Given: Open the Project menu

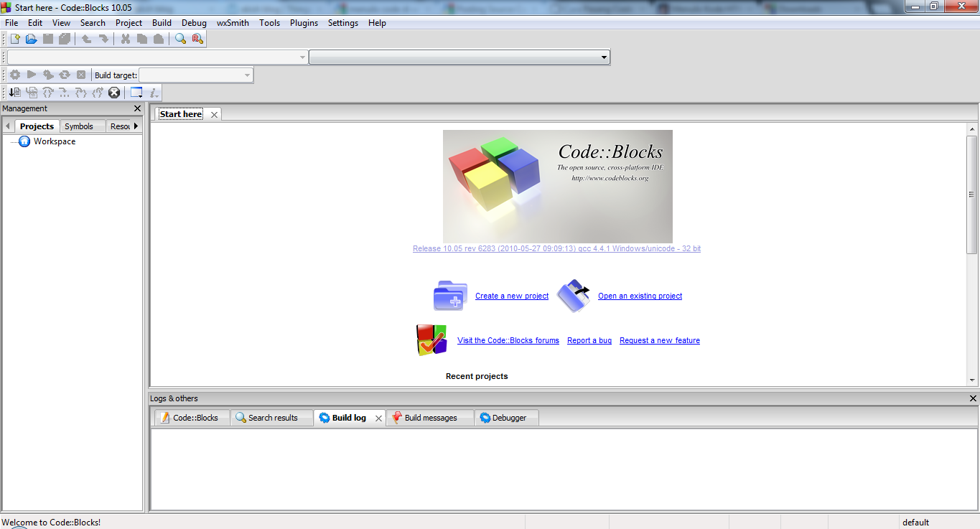Looking at the screenshot, I should click(x=129, y=23).
